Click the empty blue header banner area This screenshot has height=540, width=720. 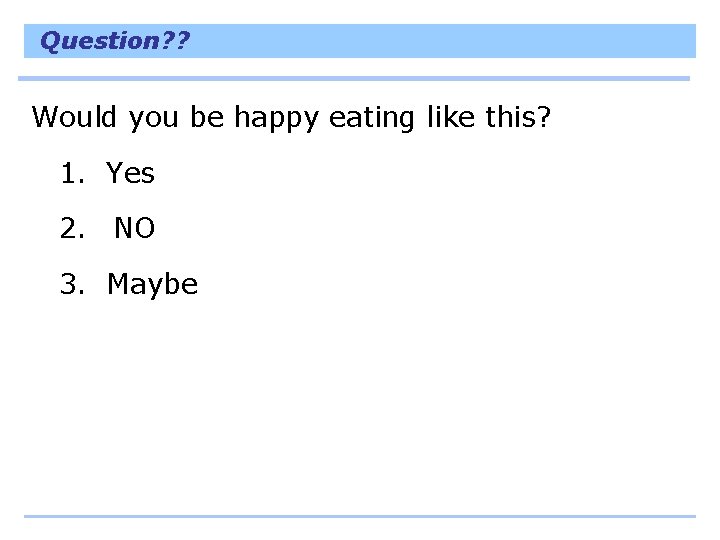click(x=441, y=41)
